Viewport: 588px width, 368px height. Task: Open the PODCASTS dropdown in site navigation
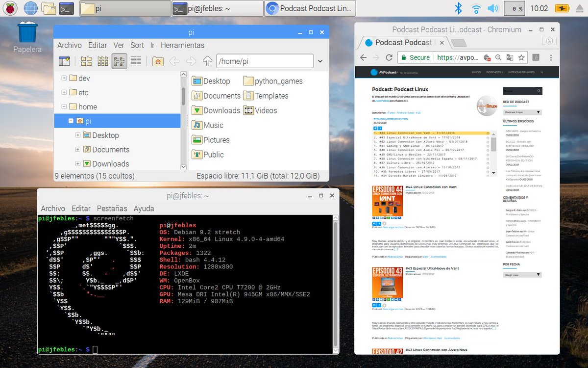coord(495,72)
